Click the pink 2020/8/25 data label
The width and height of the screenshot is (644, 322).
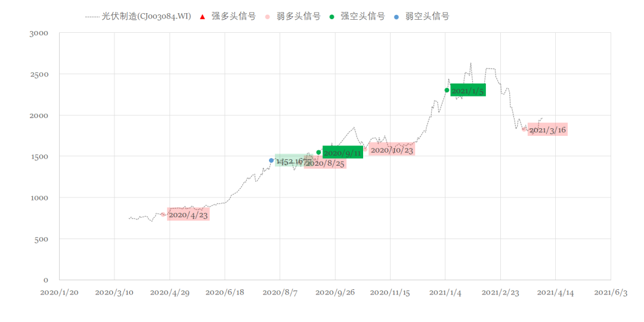(x=326, y=163)
